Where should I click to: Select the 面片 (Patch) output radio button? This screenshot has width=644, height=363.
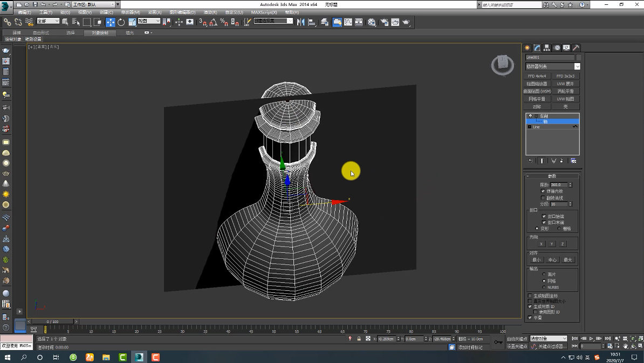point(544,275)
